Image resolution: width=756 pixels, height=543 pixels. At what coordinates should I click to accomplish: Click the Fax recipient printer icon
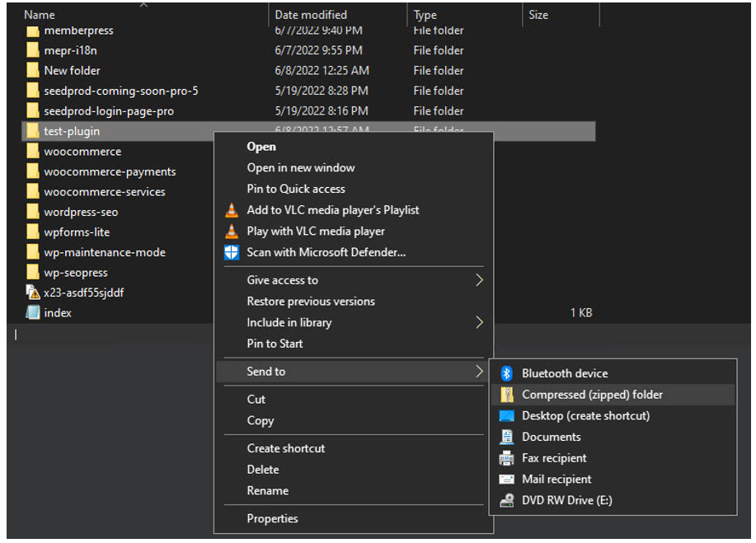point(507,458)
